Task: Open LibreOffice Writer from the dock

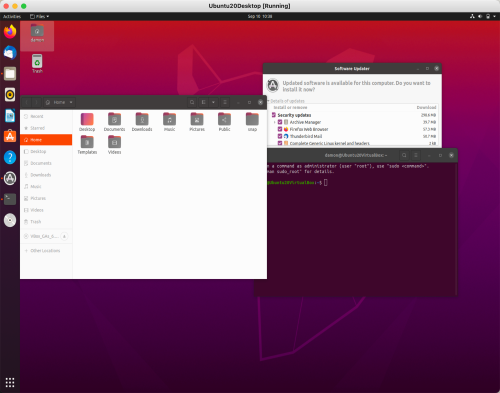Action: point(10,116)
